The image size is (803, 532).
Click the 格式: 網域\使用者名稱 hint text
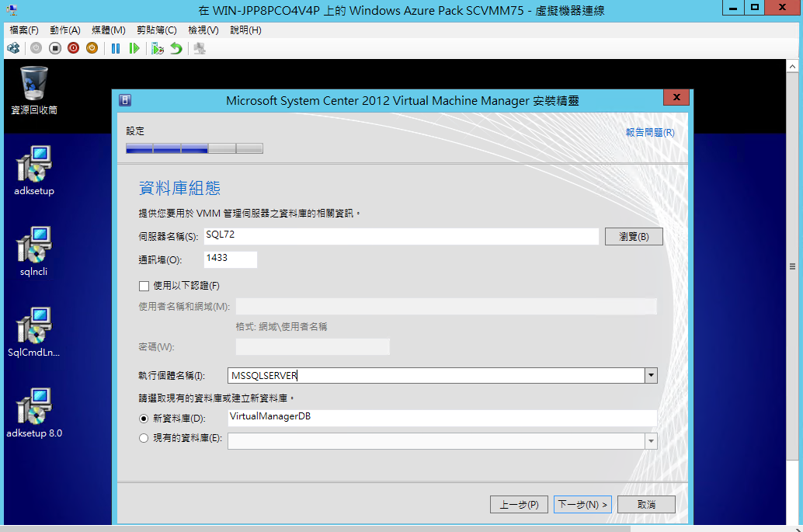[x=281, y=327]
